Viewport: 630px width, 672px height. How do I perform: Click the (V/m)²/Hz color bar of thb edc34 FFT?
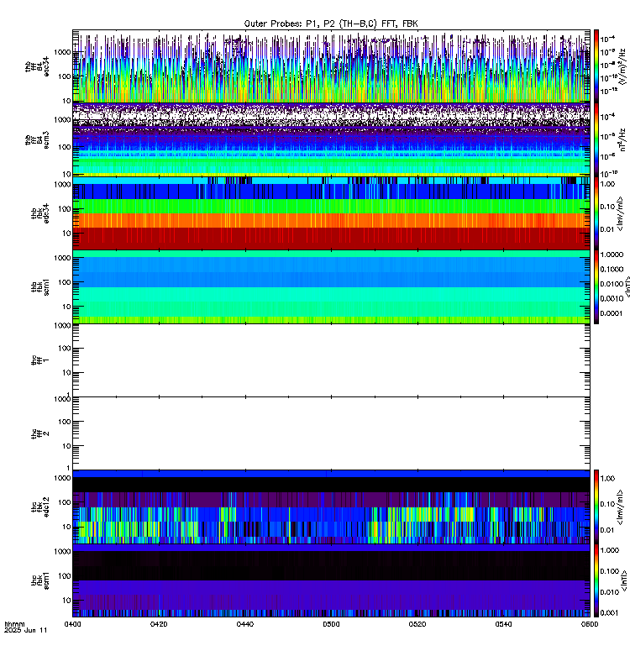[x=596, y=66]
